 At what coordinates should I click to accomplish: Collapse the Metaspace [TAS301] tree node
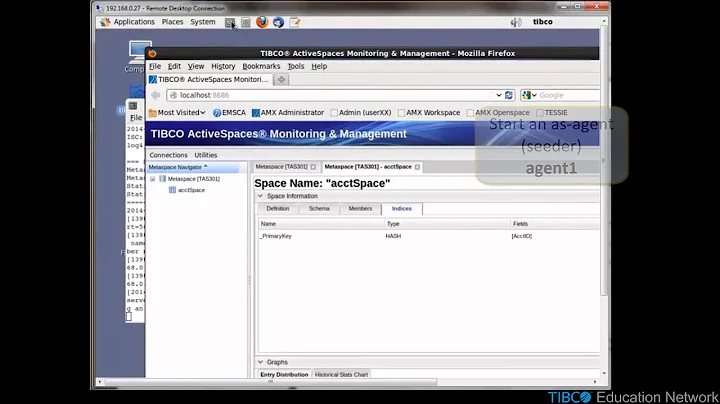pyautogui.click(x=152, y=179)
